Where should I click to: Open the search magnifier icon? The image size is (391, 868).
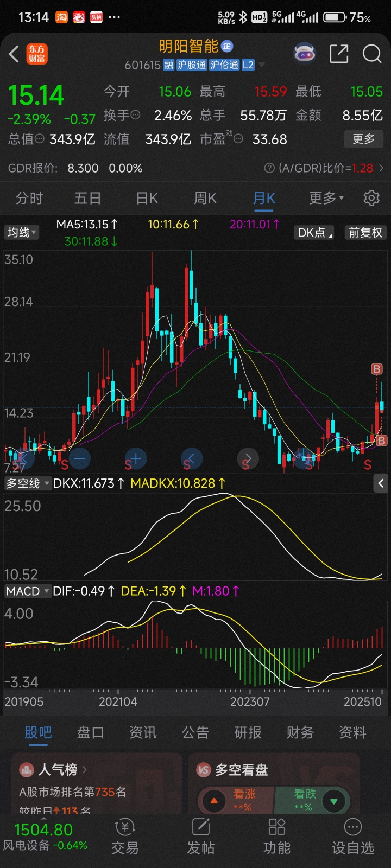tap(372, 54)
